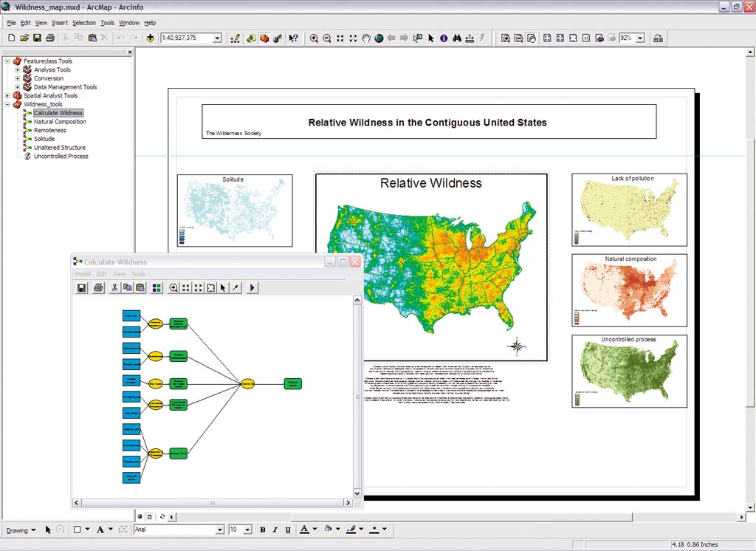Open the Tools menu
This screenshot has height=551, width=756.
107,23
